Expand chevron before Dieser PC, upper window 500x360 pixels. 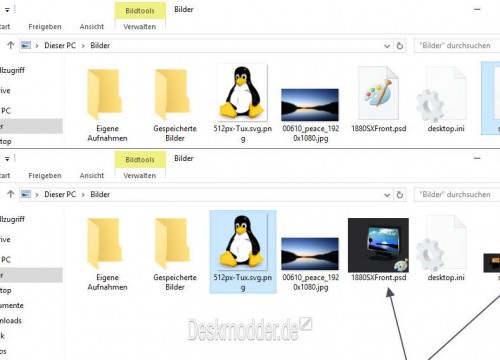tap(37, 46)
